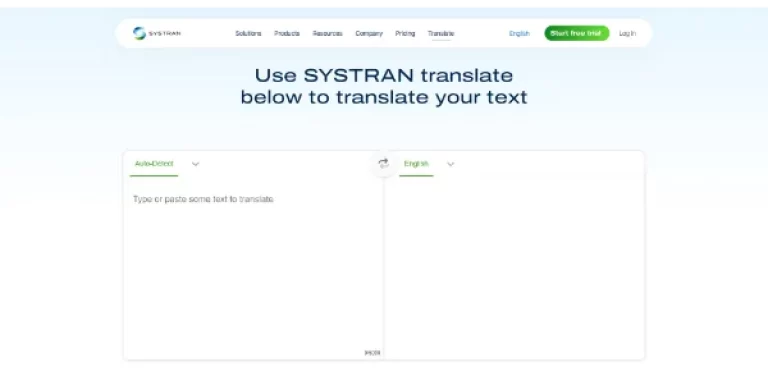Click the SYSTRAN wordmark text
The height and width of the screenshot is (385, 768).
pos(165,34)
